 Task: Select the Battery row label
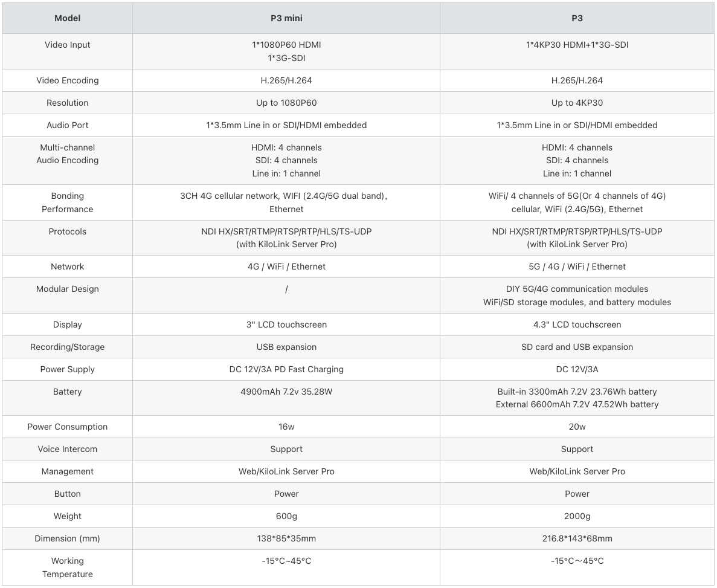tap(68, 392)
